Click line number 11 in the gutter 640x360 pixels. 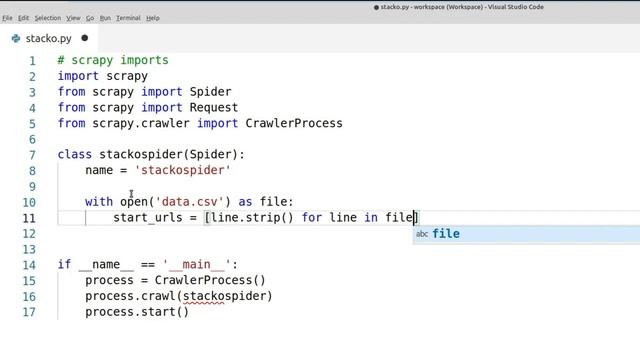click(x=29, y=218)
